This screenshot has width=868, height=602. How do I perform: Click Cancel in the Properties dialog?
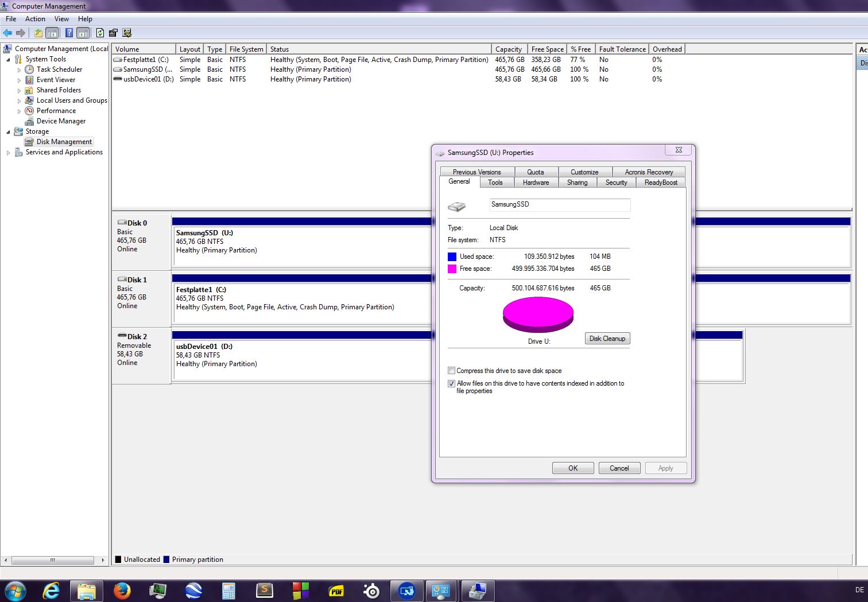619,468
